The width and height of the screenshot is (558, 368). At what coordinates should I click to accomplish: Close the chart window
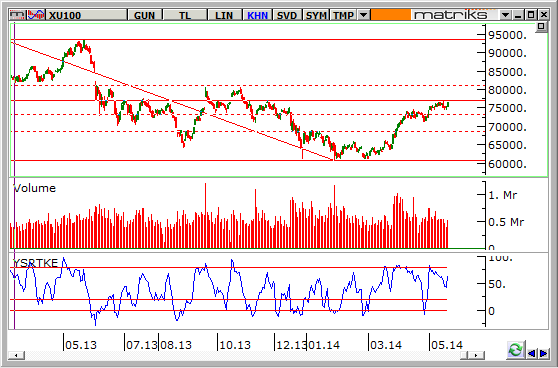click(x=544, y=15)
